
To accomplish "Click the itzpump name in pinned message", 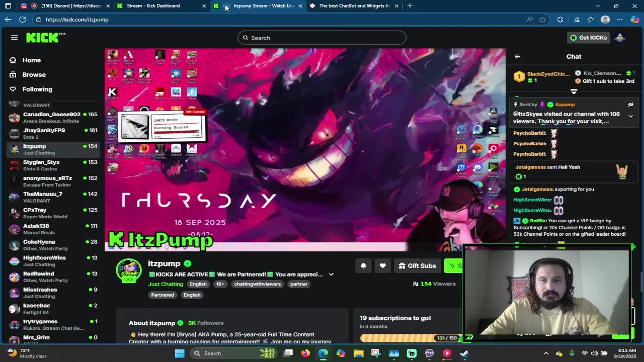I will coord(565,105).
